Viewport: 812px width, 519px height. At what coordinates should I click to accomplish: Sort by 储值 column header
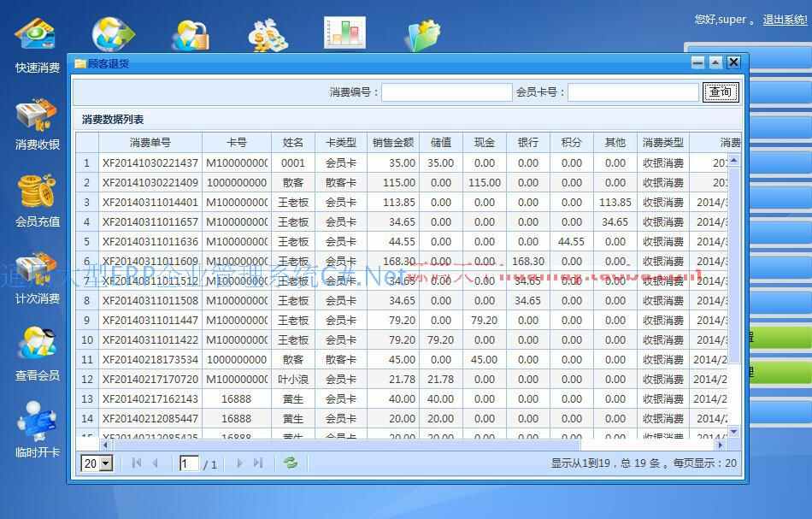point(441,143)
